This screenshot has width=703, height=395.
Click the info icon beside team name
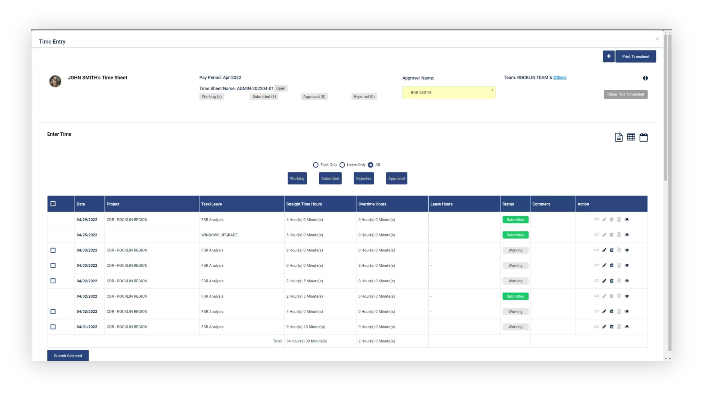(x=645, y=78)
